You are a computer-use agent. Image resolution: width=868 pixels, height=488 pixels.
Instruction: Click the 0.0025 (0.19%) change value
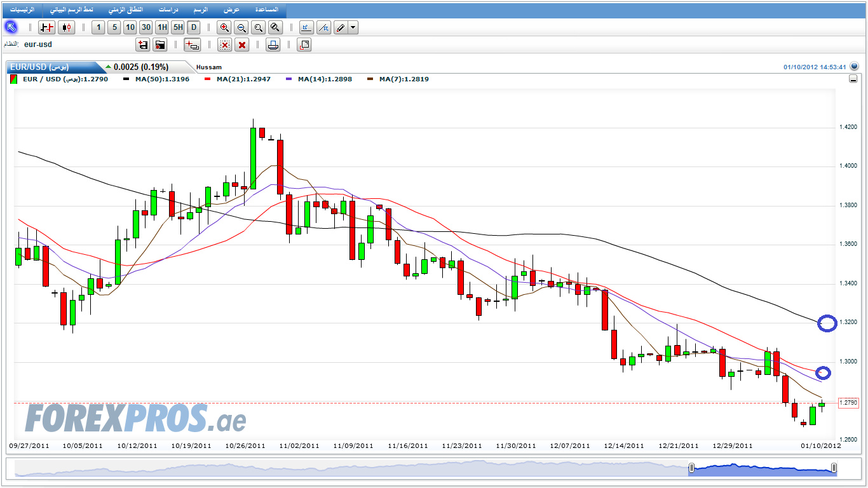point(141,67)
